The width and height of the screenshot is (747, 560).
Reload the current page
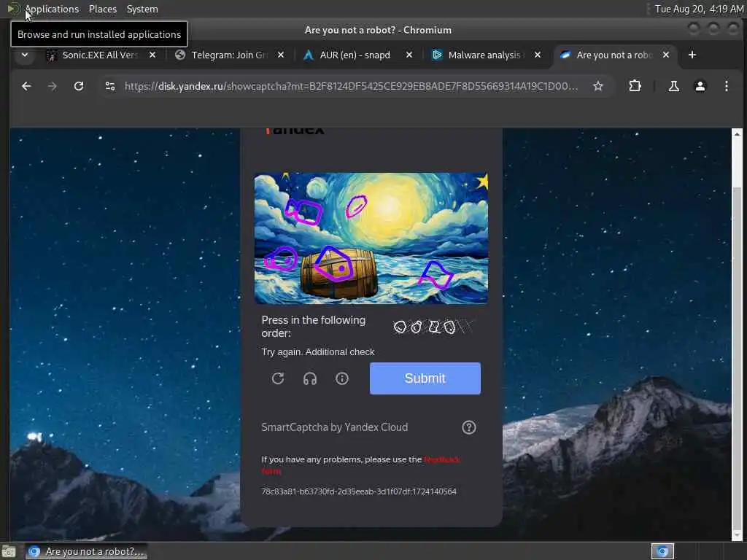pyautogui.click(x=79, y=86)
